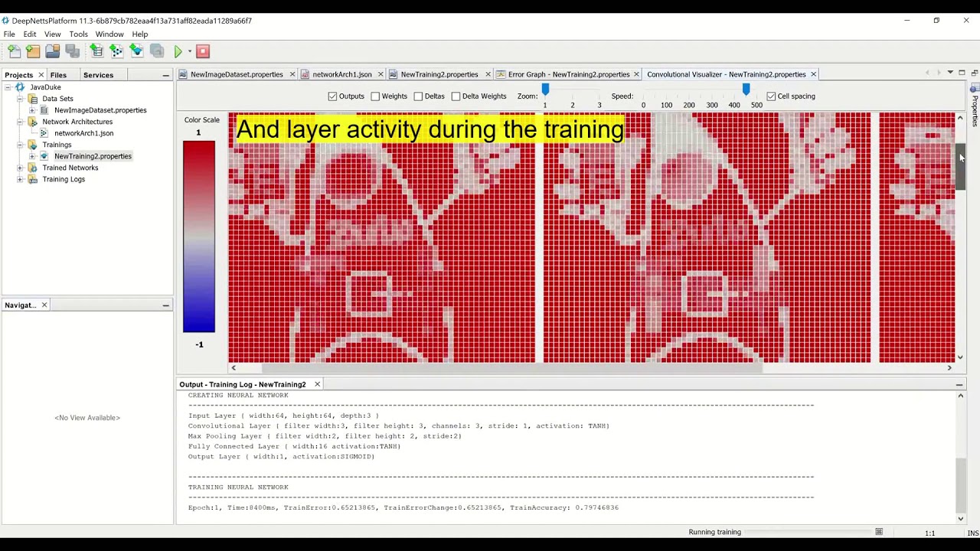Expand the NewTraining2.properties tree node
Viewport: 980px width, 551px height.
(32, 156)
